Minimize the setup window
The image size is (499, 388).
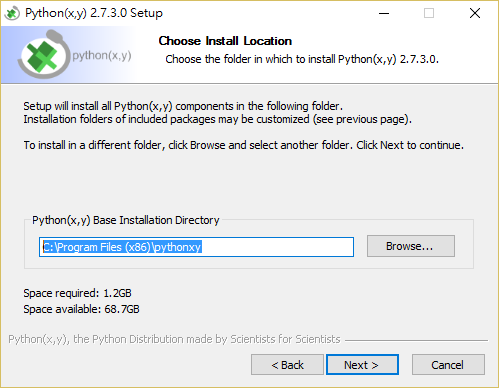(x=384, y=13)
